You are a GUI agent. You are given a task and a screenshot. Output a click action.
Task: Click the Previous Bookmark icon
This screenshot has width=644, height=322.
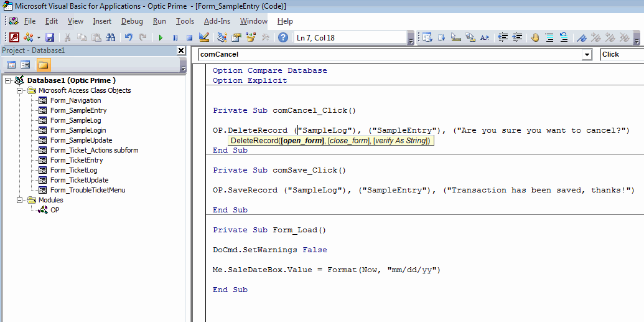(x=610, y=37)
